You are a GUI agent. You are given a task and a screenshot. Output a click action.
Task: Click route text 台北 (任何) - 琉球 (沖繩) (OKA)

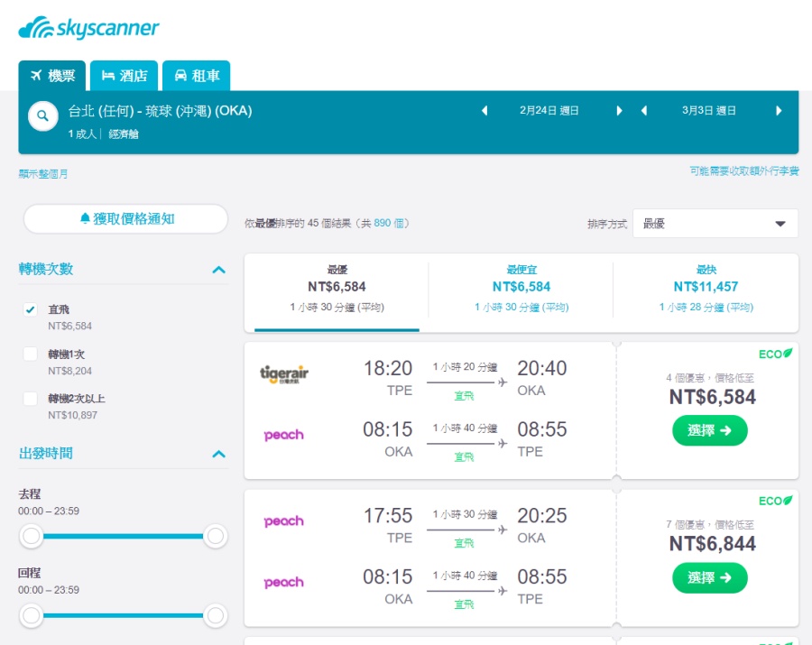pyautogui.click(x=160, y=111)
